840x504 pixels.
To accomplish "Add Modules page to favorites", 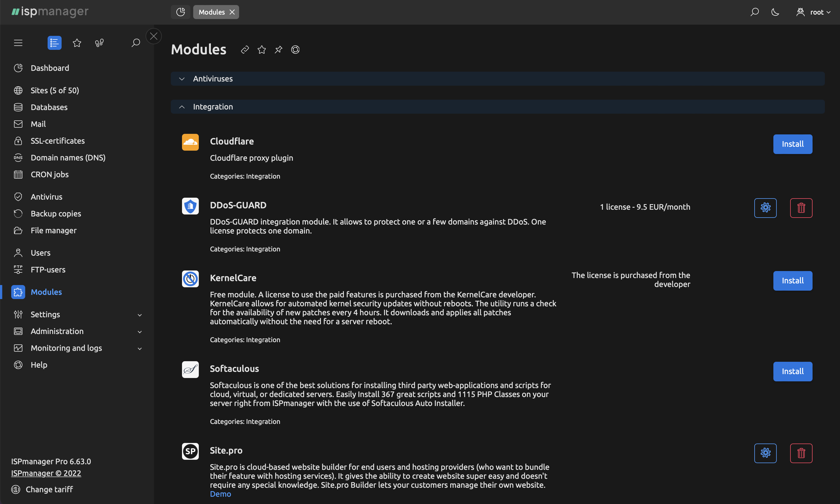I will (x=262, y=50).
